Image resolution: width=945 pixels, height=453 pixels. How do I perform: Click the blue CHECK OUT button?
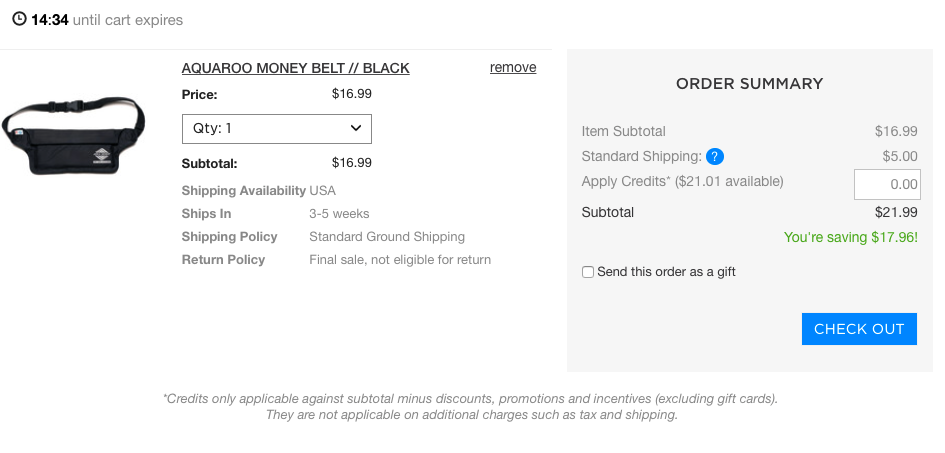859,329
